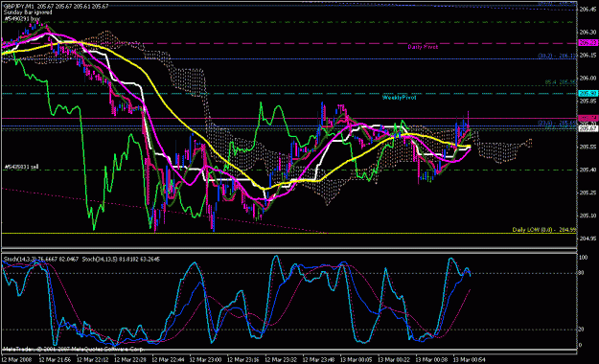Click the '13 Mar 00:05' time axis label
599x364 pixels.
(356, 360)
